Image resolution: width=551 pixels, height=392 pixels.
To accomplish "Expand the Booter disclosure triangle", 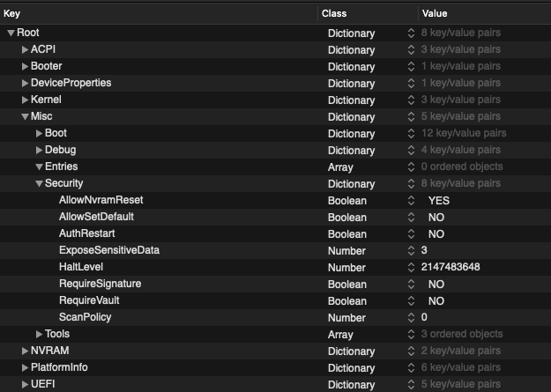I will [25, 66].
